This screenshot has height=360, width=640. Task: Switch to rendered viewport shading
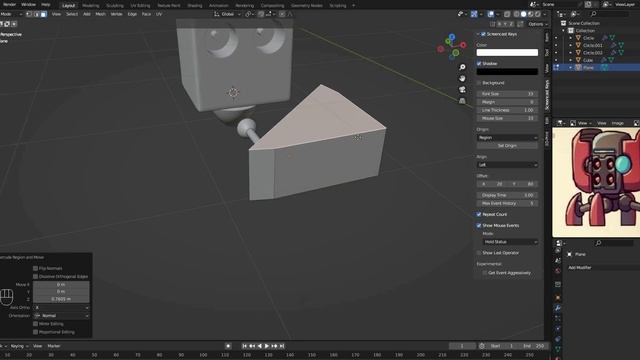pyautogui.click(x=538, y=14)
